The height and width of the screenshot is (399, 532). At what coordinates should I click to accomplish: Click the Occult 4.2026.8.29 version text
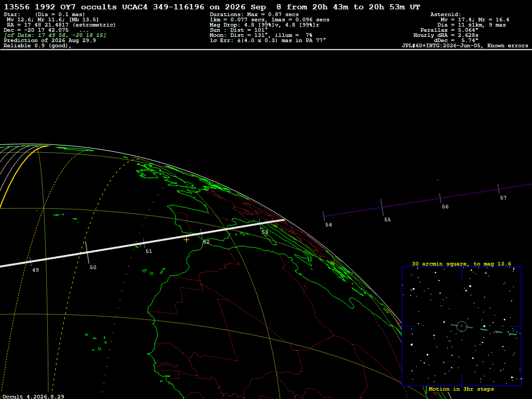[33, 396]
